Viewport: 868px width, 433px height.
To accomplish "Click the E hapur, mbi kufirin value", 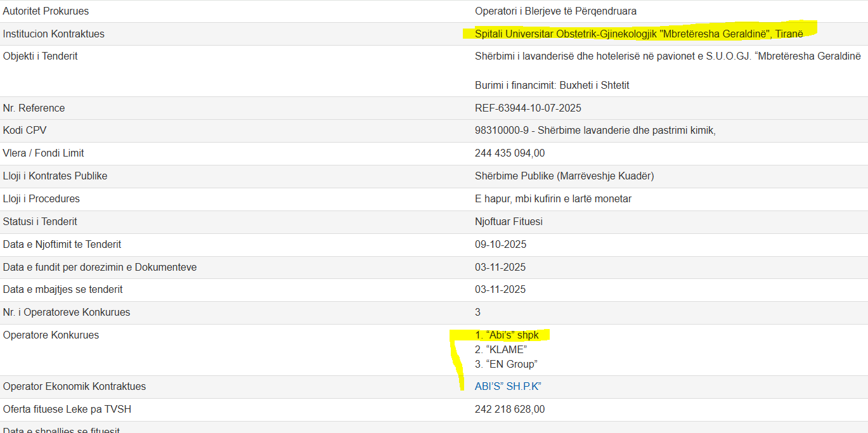I will pos(553,199).
